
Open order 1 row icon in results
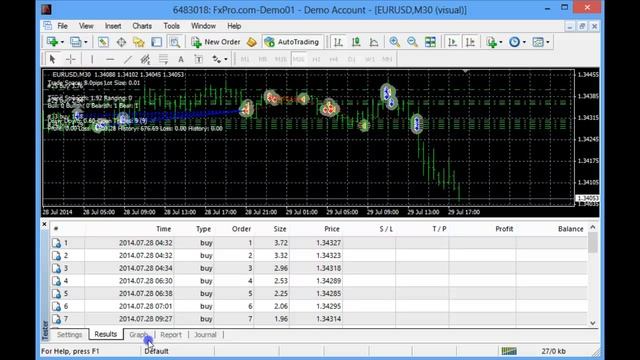point(56,243)
